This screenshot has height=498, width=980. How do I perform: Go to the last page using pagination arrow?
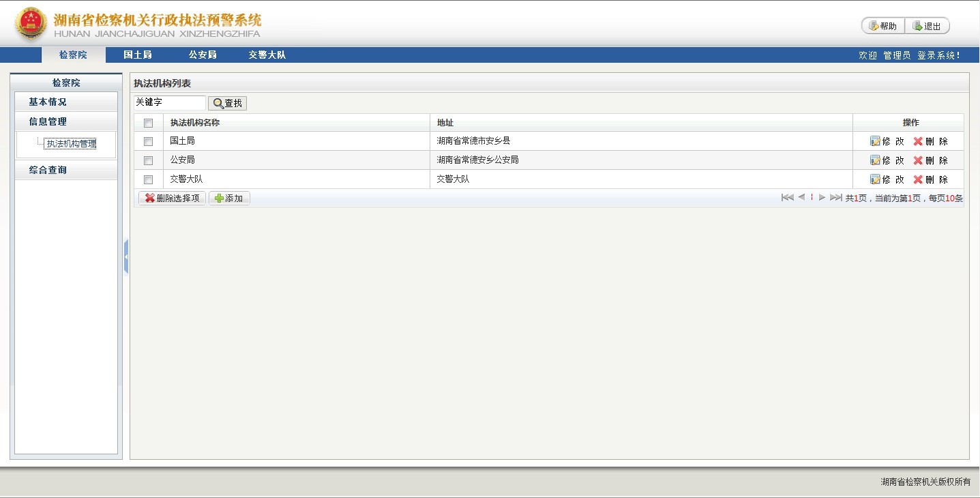[x=835, y=198]
